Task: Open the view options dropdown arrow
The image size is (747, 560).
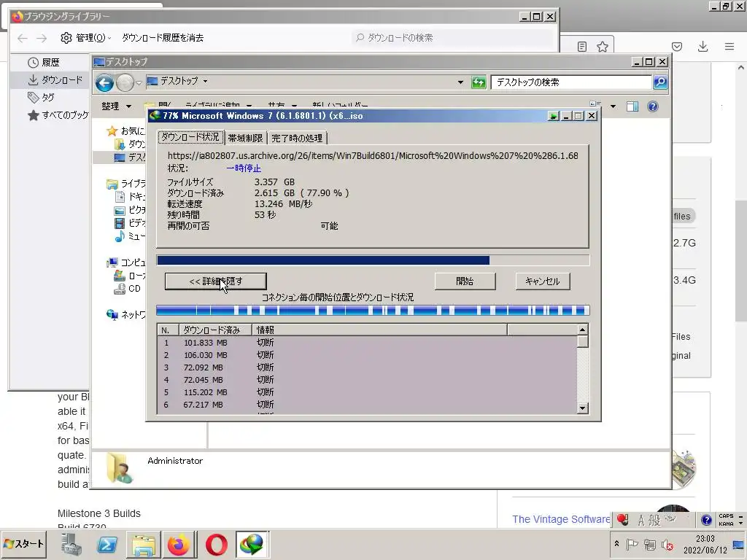Action: click(613, 106)
